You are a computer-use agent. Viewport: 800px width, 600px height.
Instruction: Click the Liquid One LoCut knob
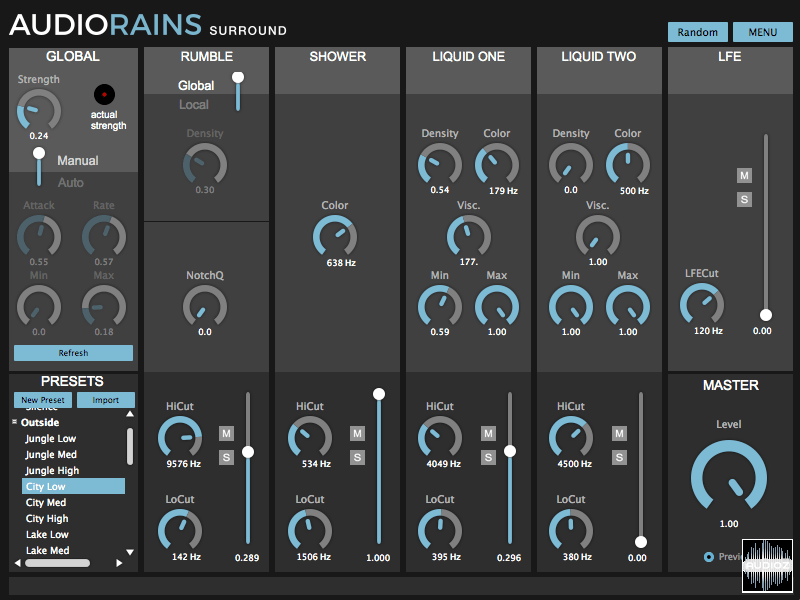coord(440,531)
